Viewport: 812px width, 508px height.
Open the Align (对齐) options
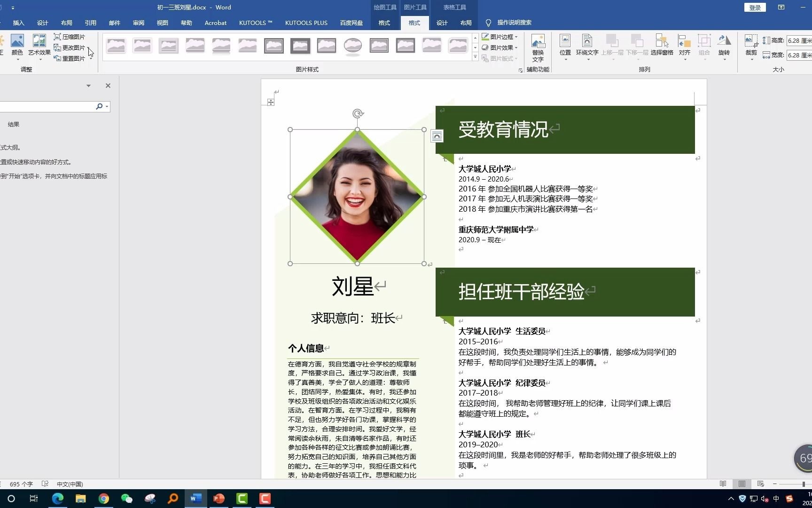click(684, 46)
